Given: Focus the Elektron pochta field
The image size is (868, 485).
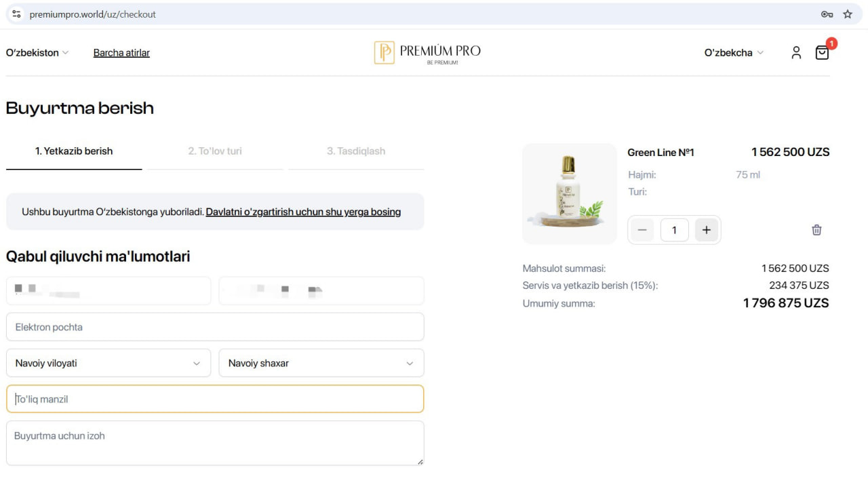Looking at the screenshot, I should pyautogui.click(x=215, y=327).
